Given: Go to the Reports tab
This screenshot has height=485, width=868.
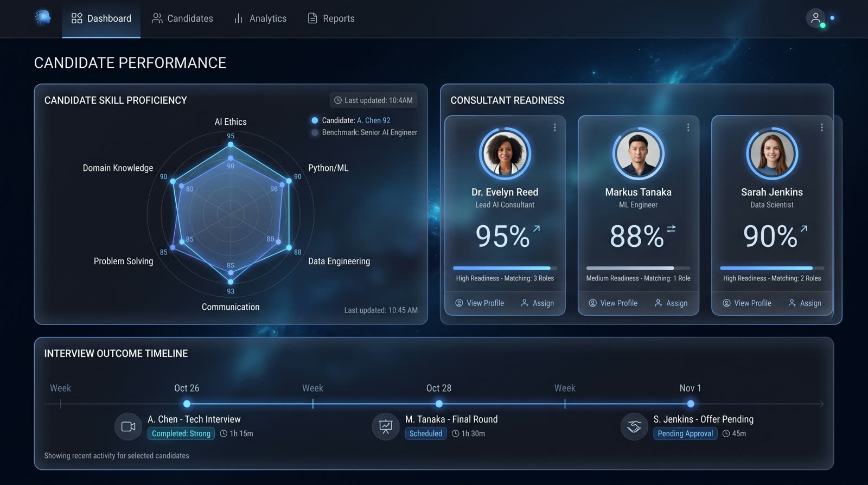Looking at the screenshot, I should tap(331, 18).
